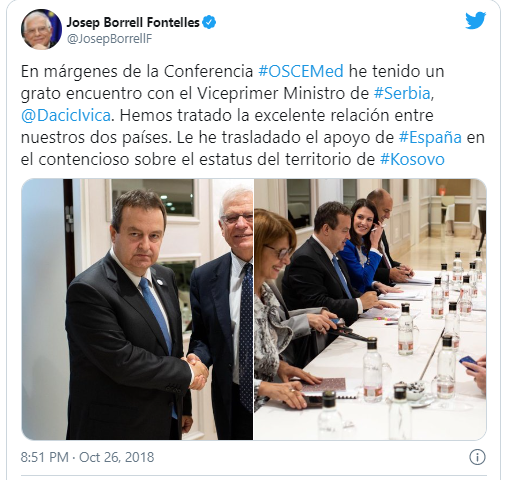Image resolution: width=510 pixels, height=480 pixels.
Task: Open the #OSCEMed hashtag
Action: [301, 71]
